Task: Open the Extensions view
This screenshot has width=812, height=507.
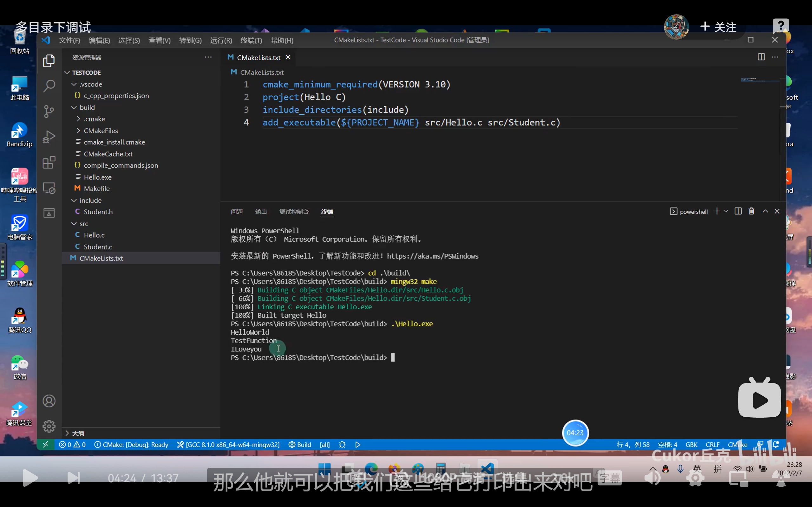Action: 49,162
